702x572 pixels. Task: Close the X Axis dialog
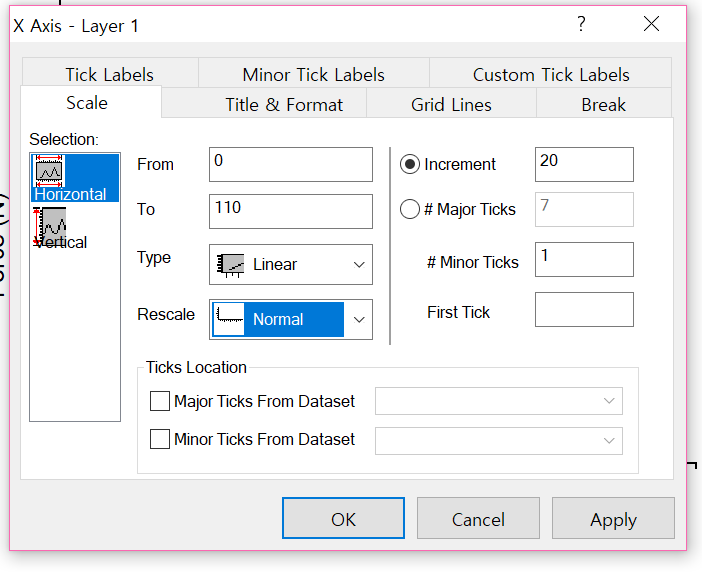652,25
